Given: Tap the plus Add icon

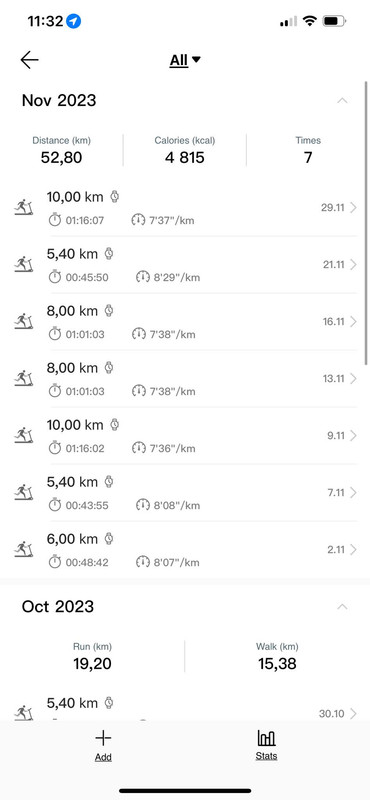Looking at the screenshot, I should [x=103, y=738].
